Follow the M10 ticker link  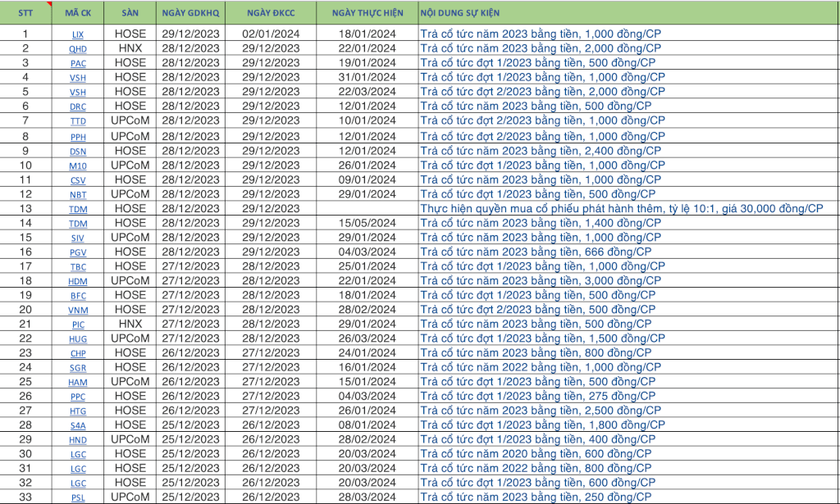pos(78,166)
